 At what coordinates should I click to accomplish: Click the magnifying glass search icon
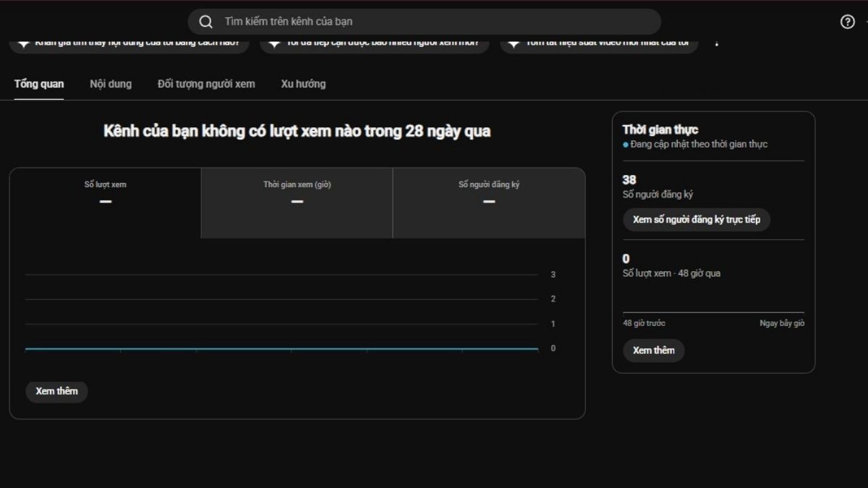(206, 22)
